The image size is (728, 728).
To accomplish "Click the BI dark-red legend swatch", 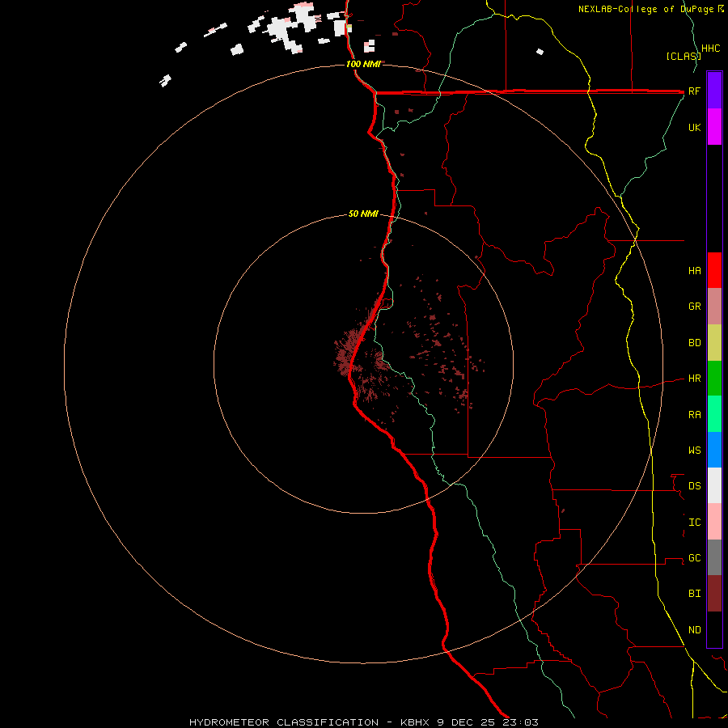I will tap(714, 594).
